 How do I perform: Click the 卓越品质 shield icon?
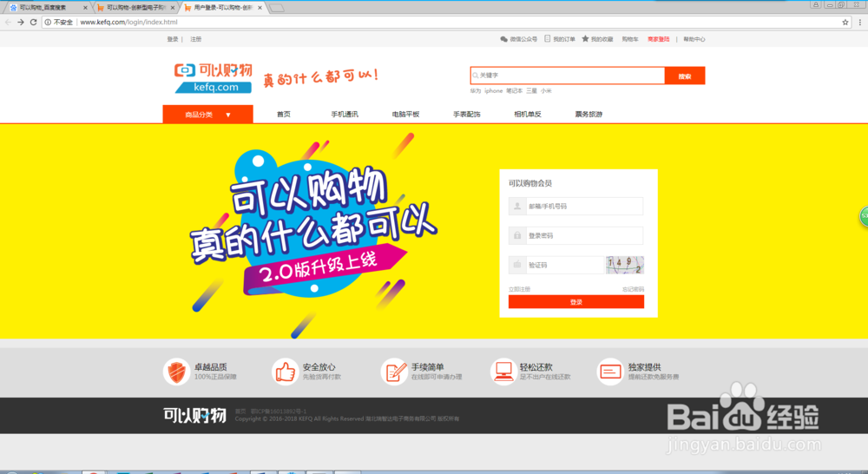176,372
